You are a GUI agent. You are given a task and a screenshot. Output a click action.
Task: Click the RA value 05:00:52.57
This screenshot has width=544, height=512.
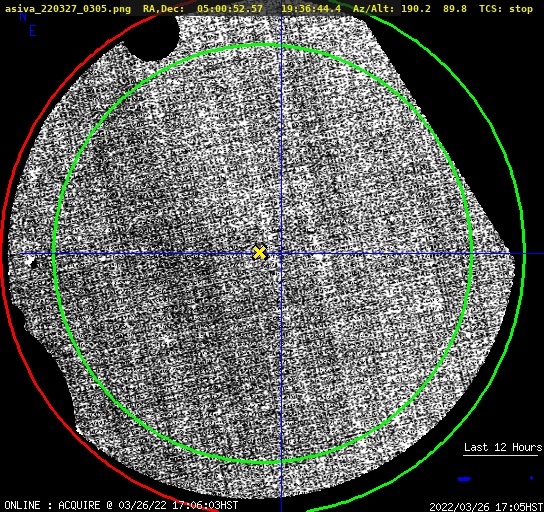click(x=230, y=9)
